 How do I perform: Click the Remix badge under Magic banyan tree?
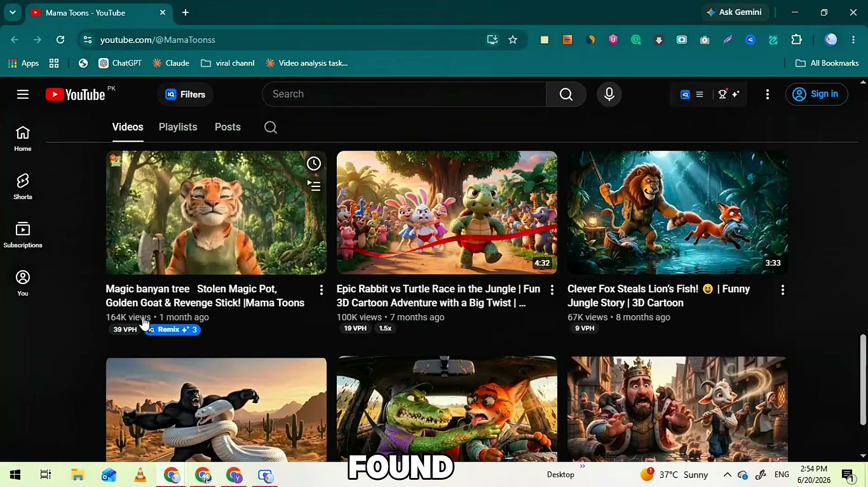coord(173,330)
